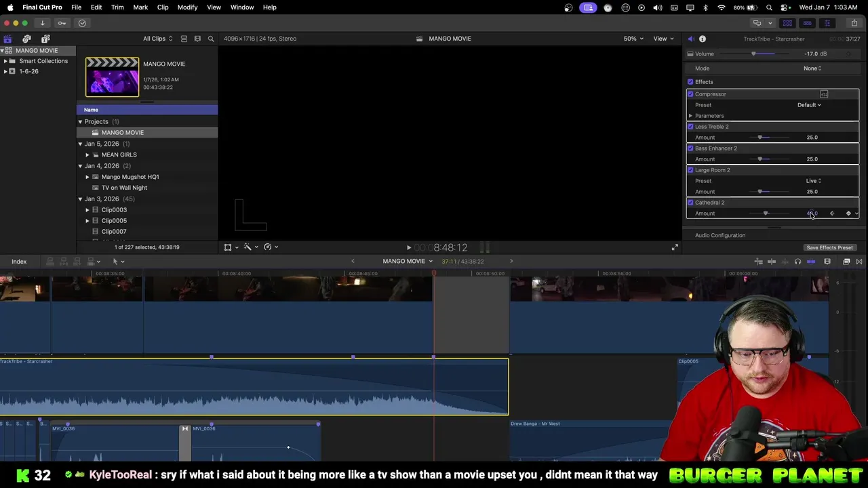The width and height of the screenshot is (868, 488).
Task: Open the Trim menu
Action: pos(117,7)
